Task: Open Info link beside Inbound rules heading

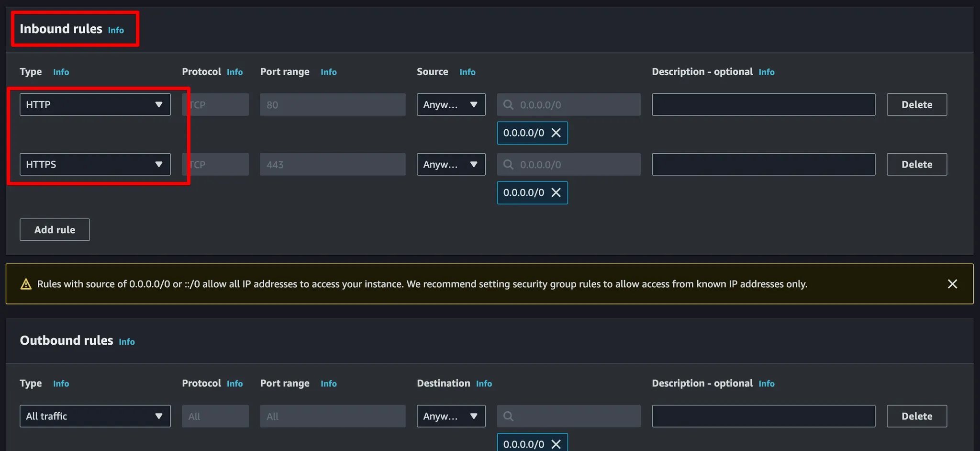Action: 116,30
